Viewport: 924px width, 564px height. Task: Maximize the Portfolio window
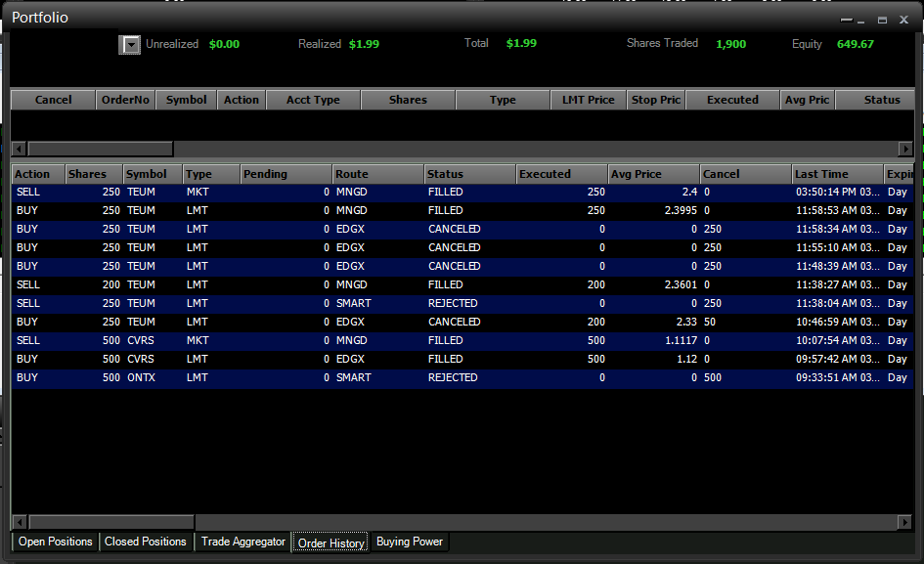pyautogui.click(x=882, y=20)
